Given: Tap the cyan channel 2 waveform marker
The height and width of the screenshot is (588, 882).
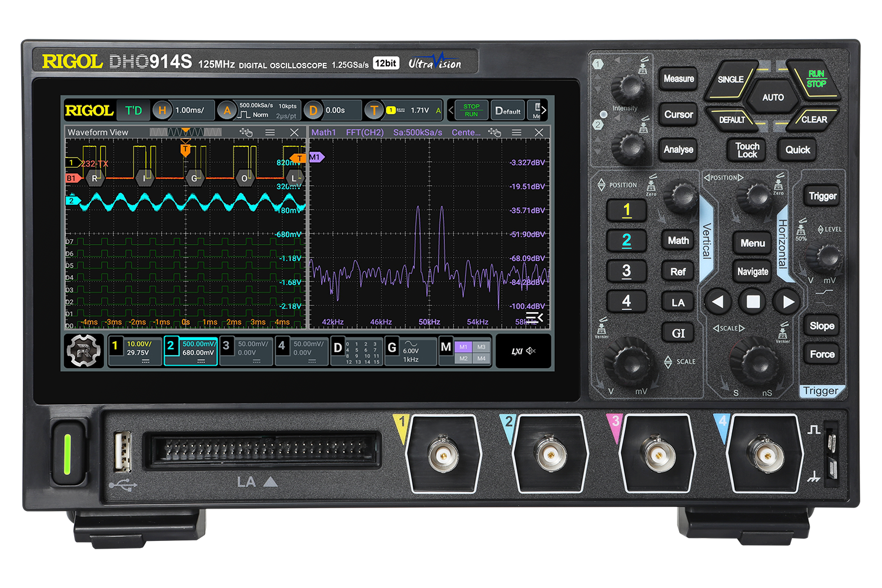Looking at the screenshot, I should (72, 201).
